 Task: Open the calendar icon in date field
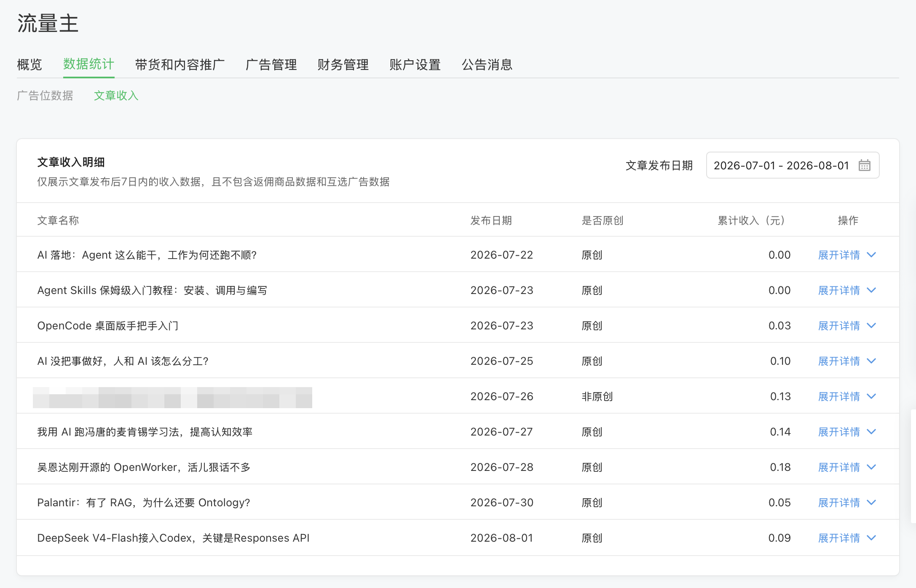tap(865, 165)
